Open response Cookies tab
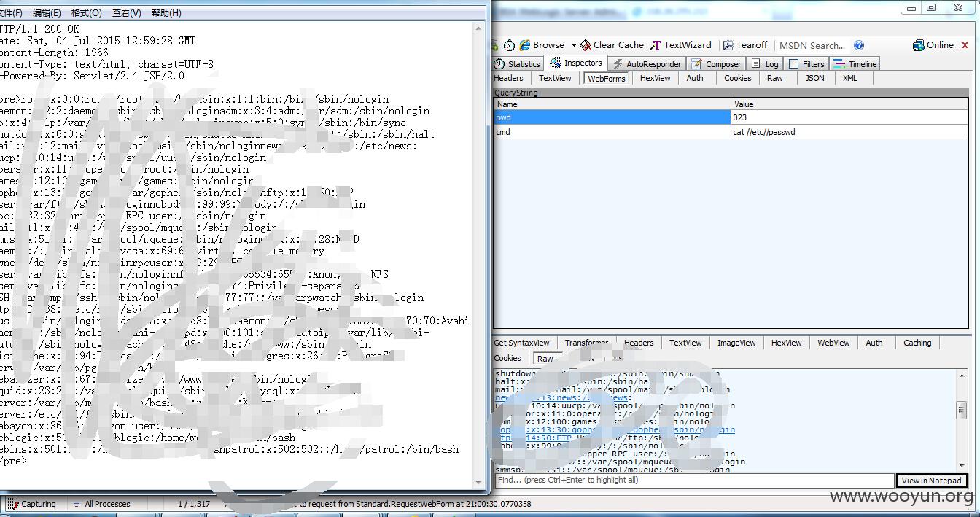Screen dimensions: 980x517 tap(507, 358)
